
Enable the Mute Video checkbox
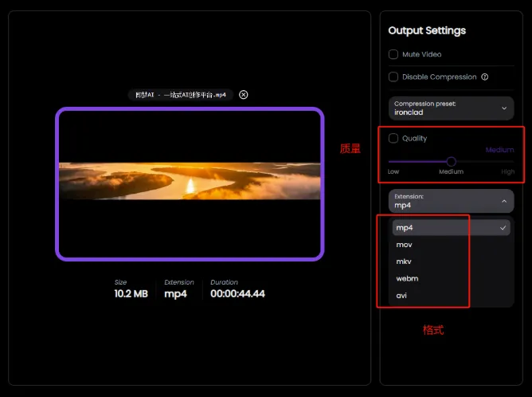(393, 54)
